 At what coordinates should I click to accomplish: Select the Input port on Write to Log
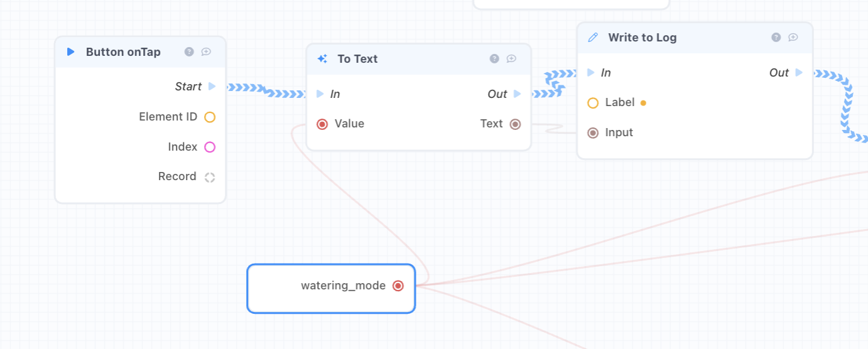pos(593,133)
